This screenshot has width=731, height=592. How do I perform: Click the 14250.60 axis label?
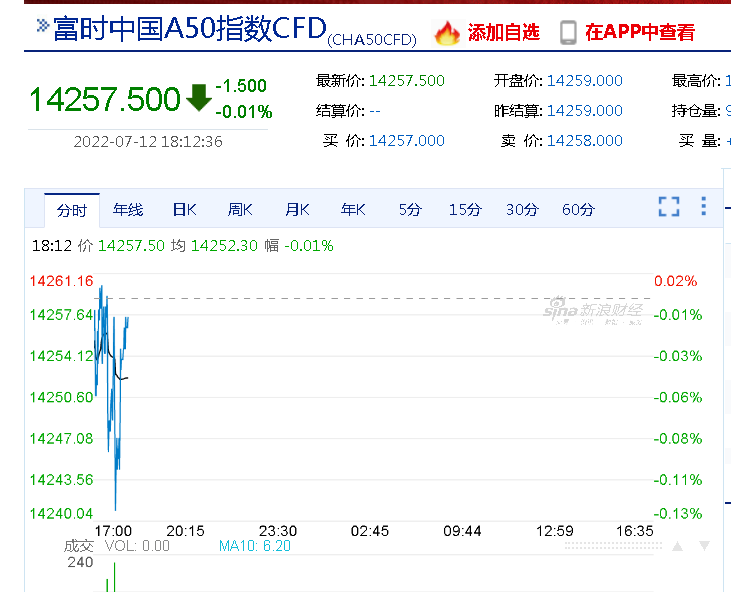click(62, 397)
